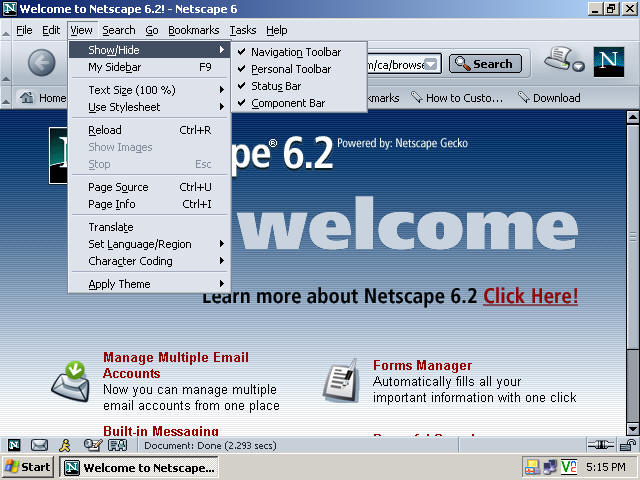
Task: Open Composer icon in the component bar
Action: coord(93,445)
